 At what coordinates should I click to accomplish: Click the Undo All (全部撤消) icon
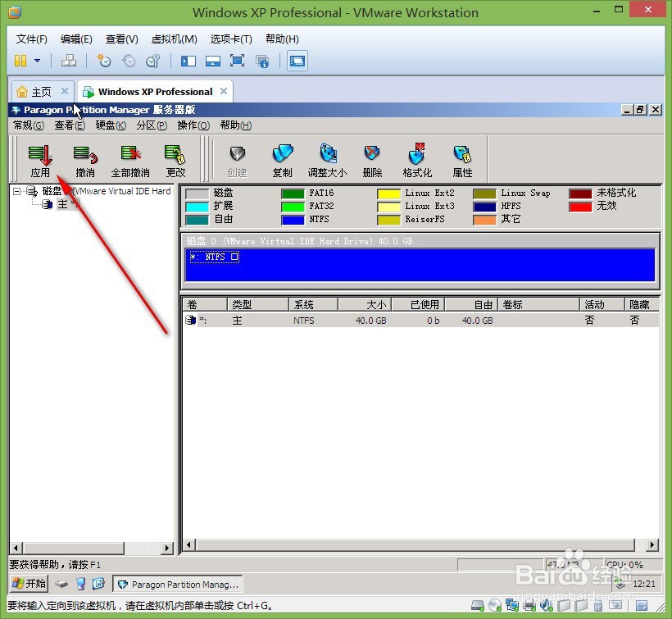coord(130,162)
